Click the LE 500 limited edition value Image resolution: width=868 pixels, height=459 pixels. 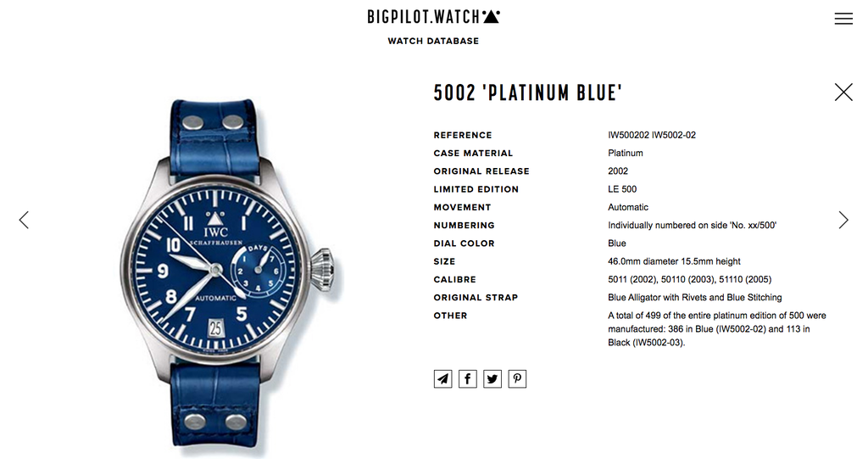click(x=622, y=189)
